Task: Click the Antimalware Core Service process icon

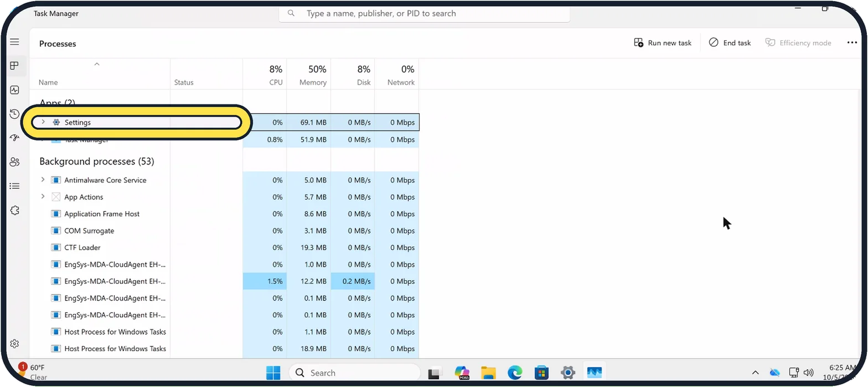Action: coord(55,180)
